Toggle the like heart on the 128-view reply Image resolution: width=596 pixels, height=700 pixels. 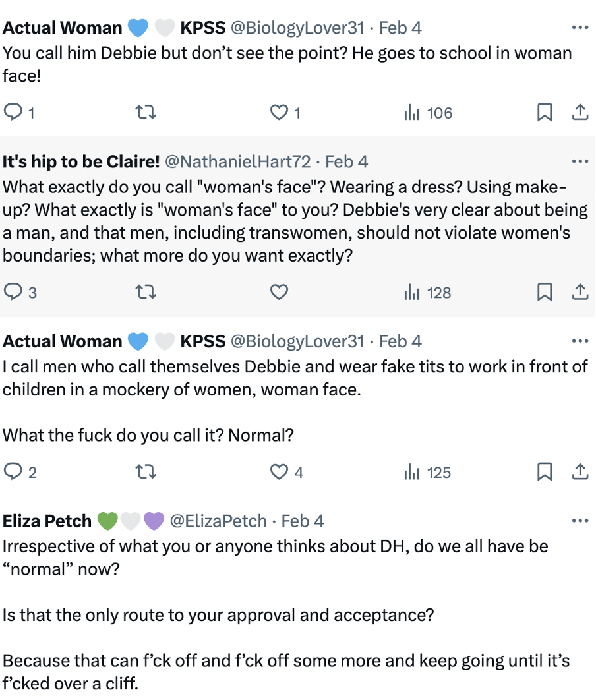tap(279, 292)
